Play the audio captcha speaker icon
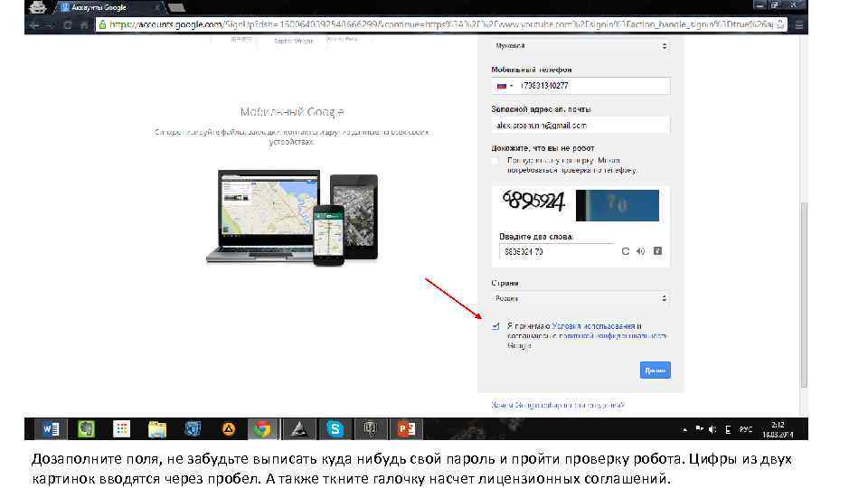 pyautogui.click(x=640, y=251)
